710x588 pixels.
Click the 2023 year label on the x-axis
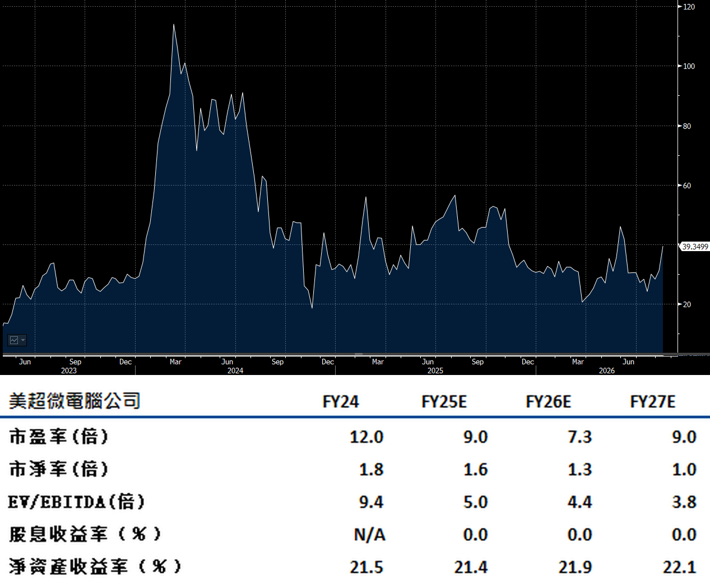pyautogui.click(x=69, y=371)
